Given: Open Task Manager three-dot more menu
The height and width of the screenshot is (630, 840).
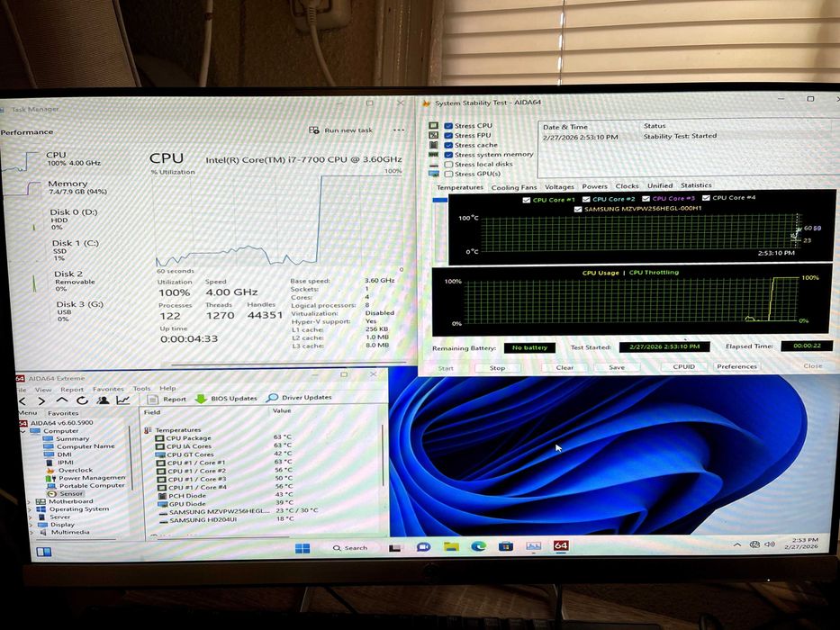Looking at the screenshot, I should point(399,130).
